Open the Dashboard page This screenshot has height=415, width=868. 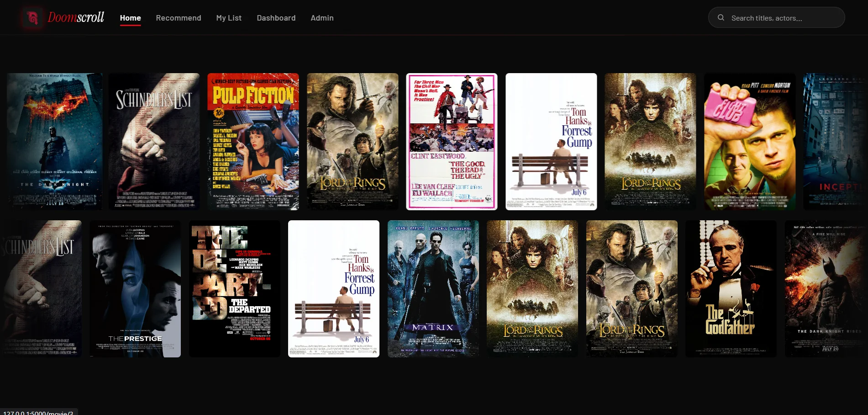click(276, 18)
